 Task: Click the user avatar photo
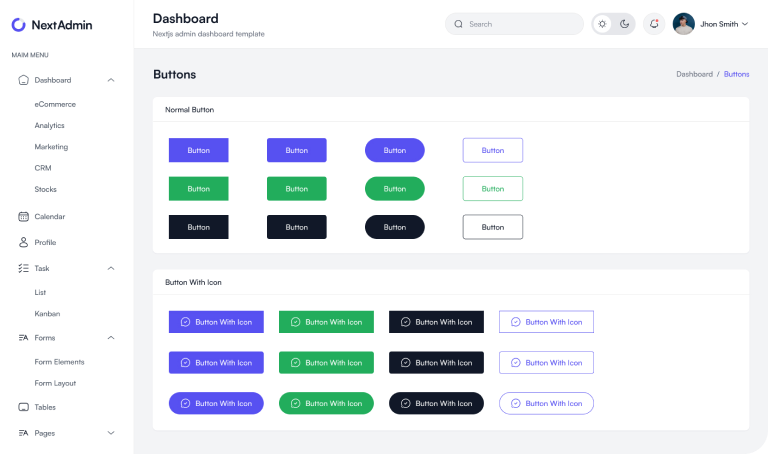(x=684, y=24)
